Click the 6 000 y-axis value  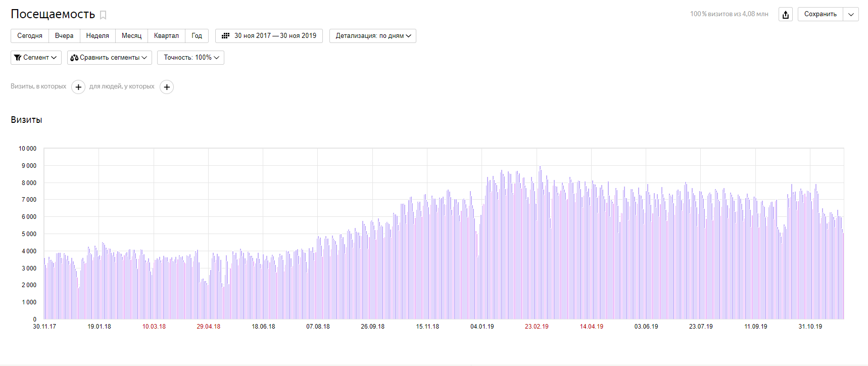(x=29, y=217)
